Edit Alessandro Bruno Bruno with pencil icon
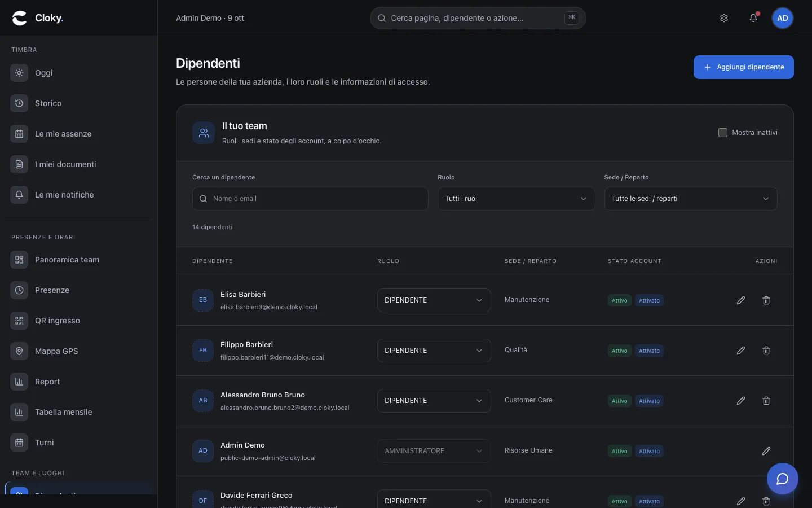This screenshot has height=508, width=812. click(741, 401)
